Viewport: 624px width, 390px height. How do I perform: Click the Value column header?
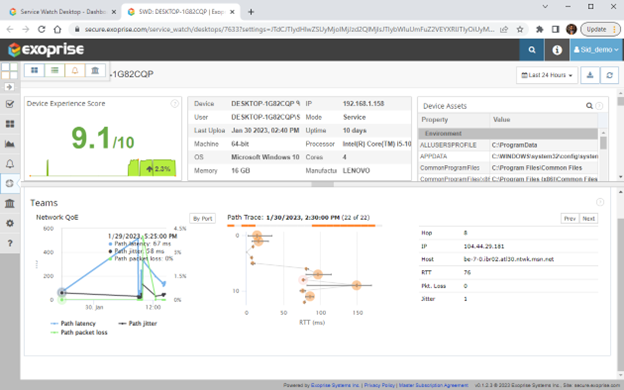(x=543, y=120)
